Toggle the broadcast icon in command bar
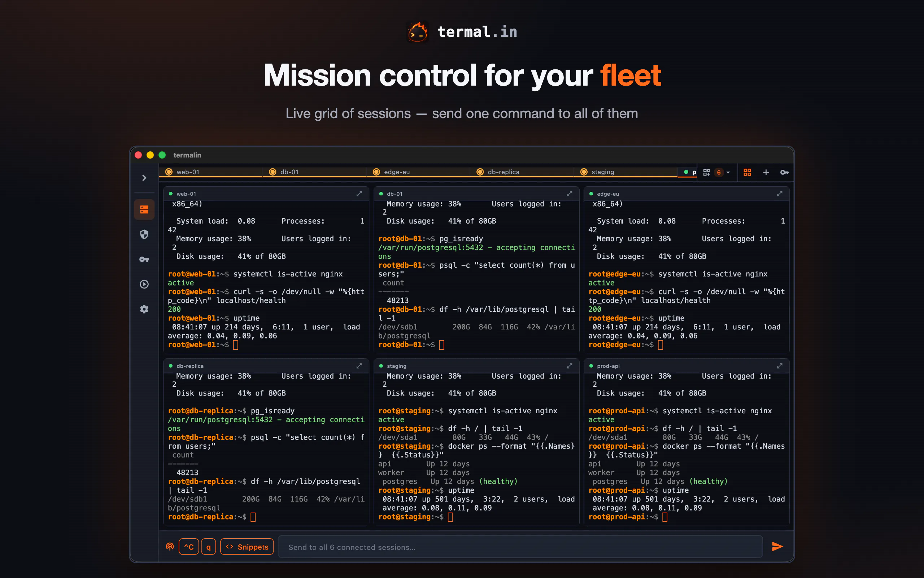The width and height of the screenshot is (924, 578). coord(170,547)
